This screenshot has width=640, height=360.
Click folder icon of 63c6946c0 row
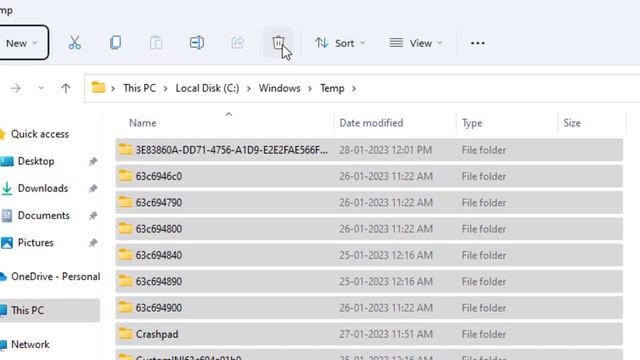pos(125,176)
